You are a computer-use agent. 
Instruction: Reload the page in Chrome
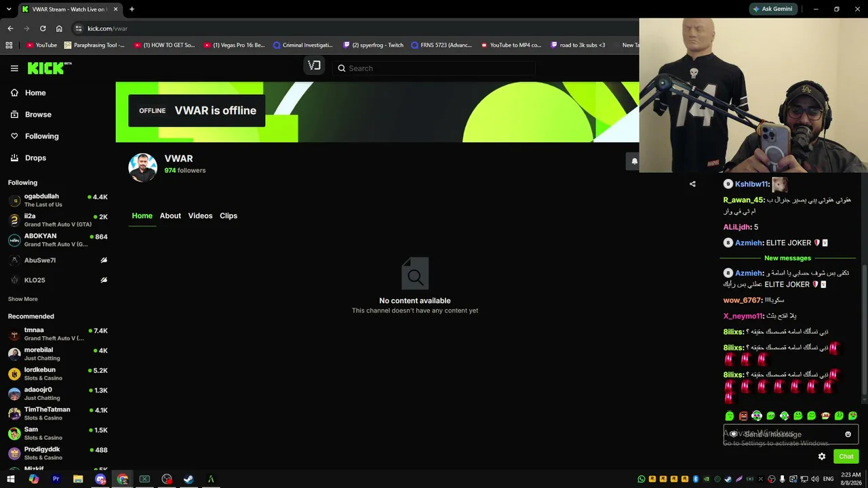coord(43,28)
